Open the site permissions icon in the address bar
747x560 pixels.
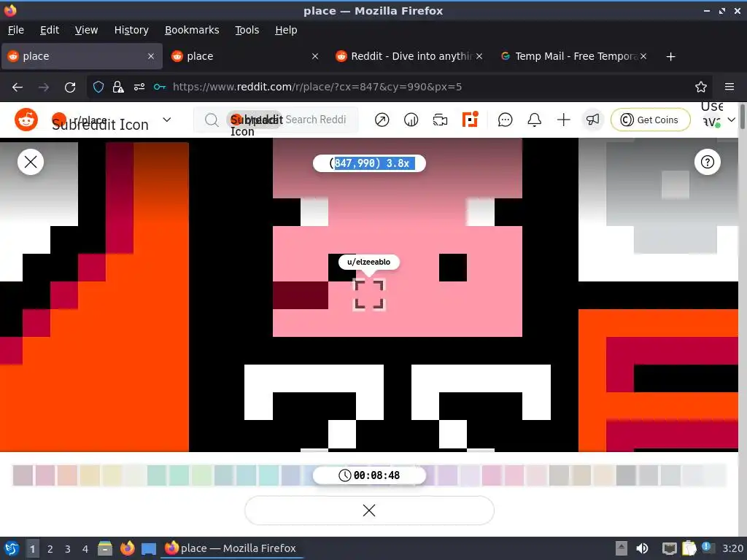pos(139,87)
